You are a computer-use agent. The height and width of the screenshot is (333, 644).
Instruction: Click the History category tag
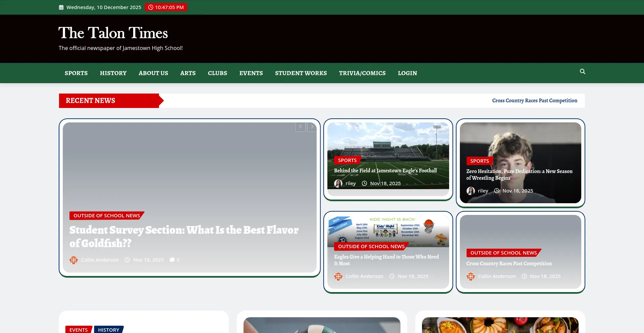click(x=108, y=330)
